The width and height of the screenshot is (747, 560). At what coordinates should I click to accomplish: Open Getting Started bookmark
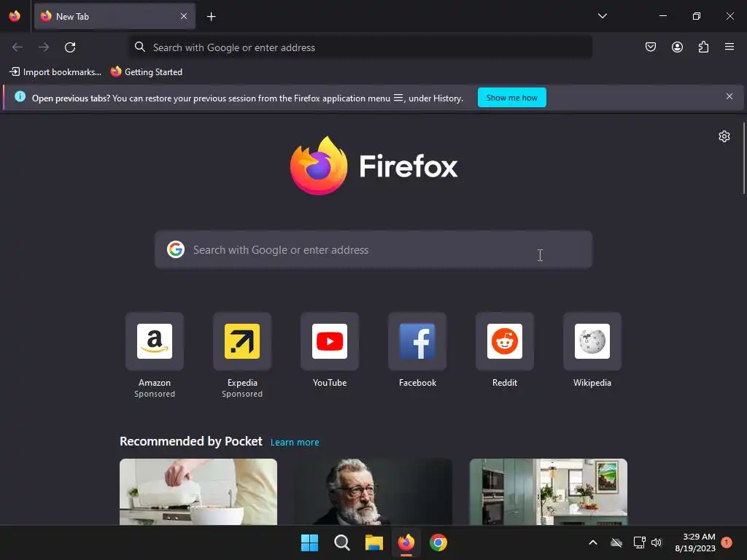pyautogui.click(x=147, y=72)
